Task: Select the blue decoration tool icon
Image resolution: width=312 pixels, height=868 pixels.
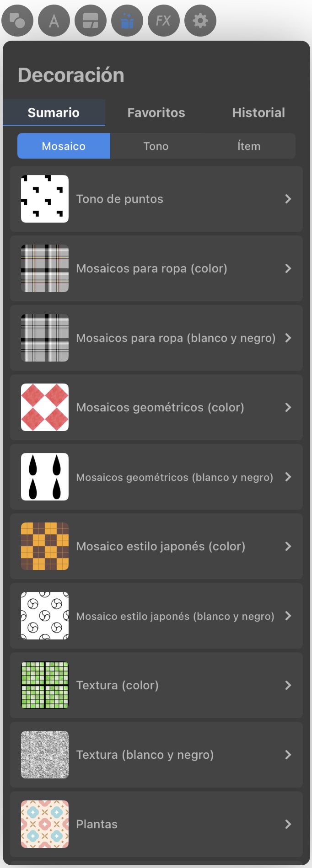Action: click(127, 21)
